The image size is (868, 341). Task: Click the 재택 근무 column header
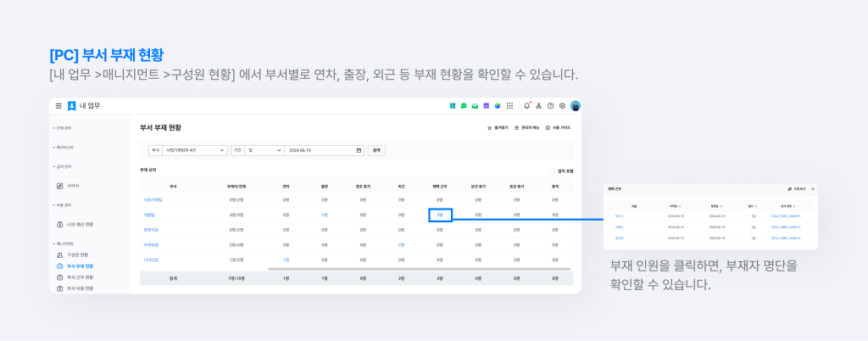440,186
